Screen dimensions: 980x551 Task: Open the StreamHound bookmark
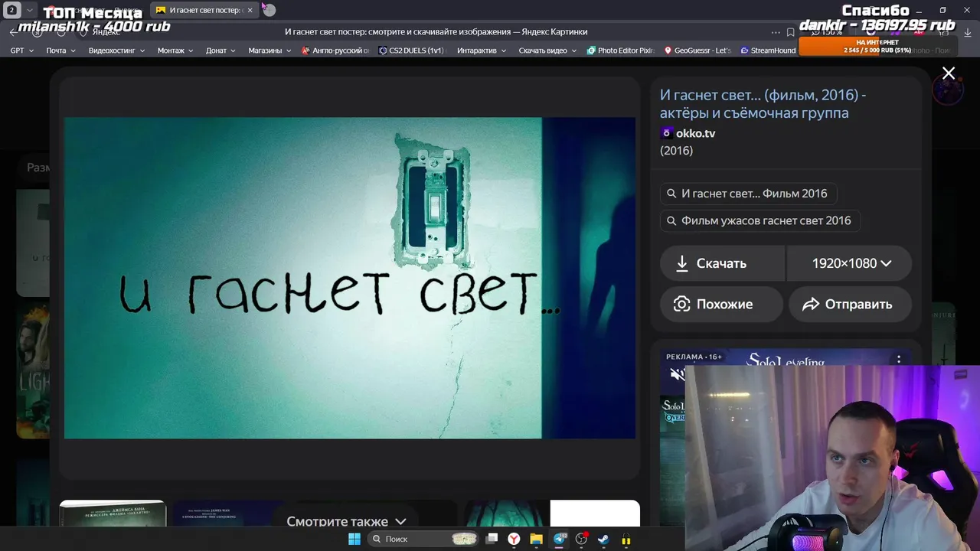coord(769,51)
